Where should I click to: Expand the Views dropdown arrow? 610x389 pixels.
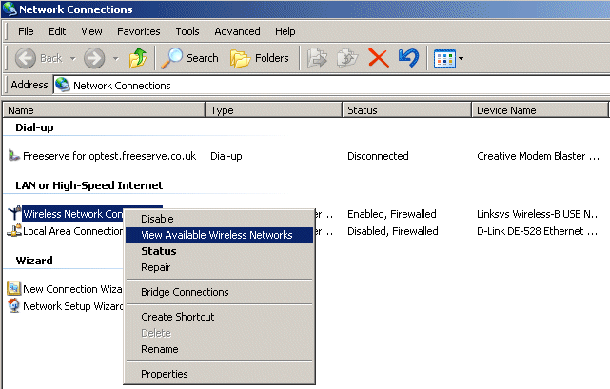[x=461, y=59]
